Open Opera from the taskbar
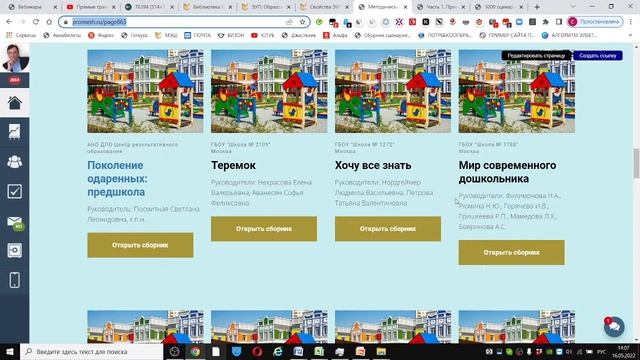 257,351
